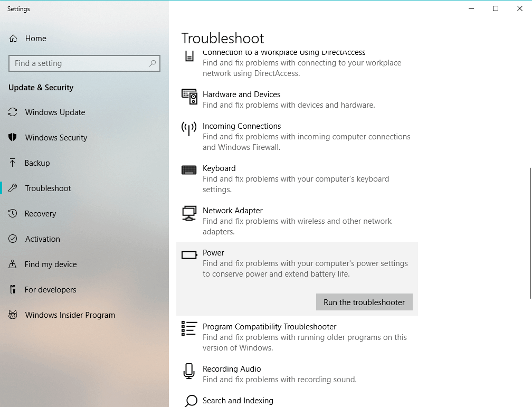Minimize the Settings window

471,8
